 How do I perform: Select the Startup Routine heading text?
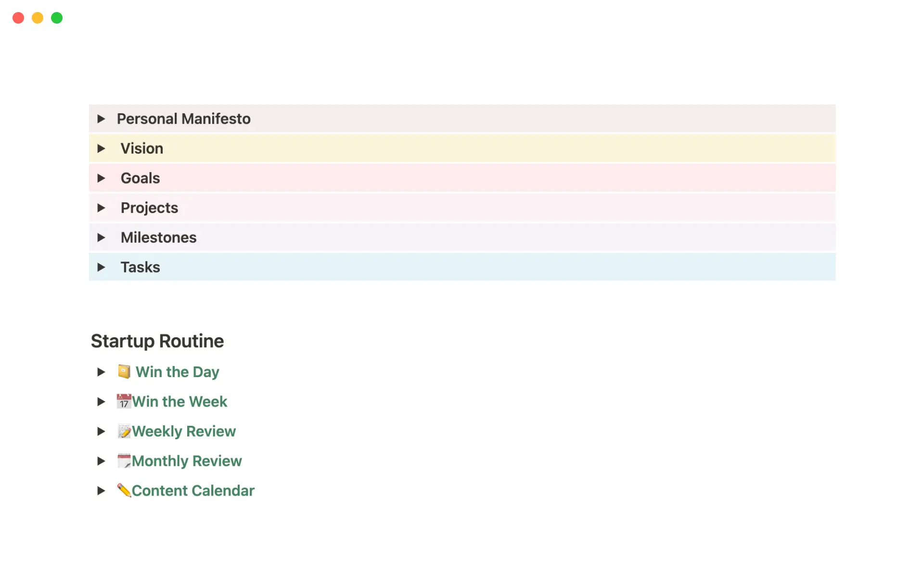[x=157, y=341]
